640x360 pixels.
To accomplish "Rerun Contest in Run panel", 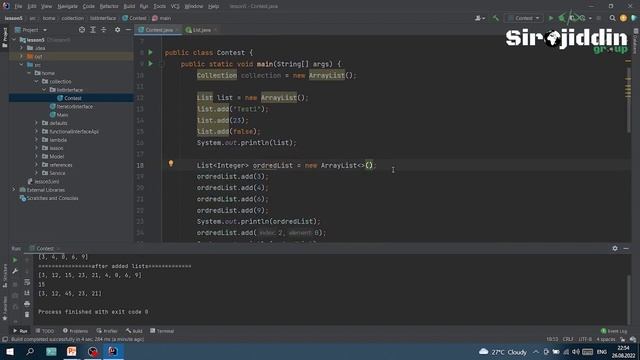I will [15, 260].
